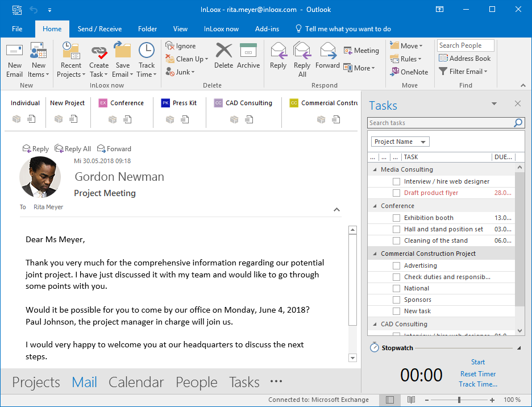Archive the selected email

coord(248,55)
